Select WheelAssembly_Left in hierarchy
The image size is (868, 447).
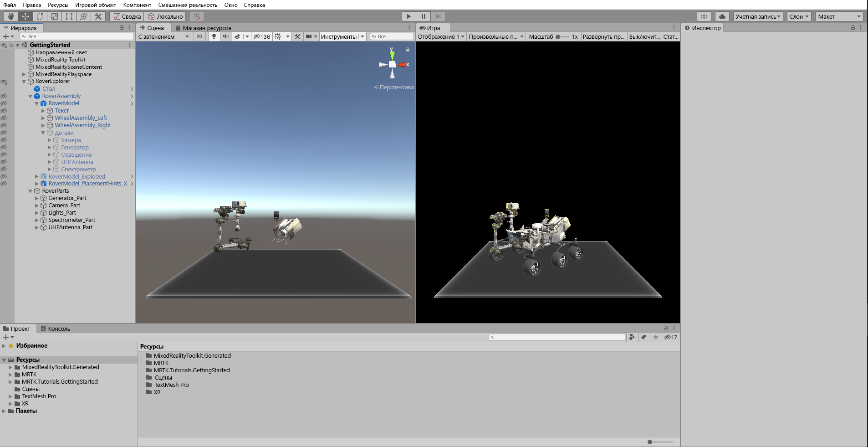[81, 118]
